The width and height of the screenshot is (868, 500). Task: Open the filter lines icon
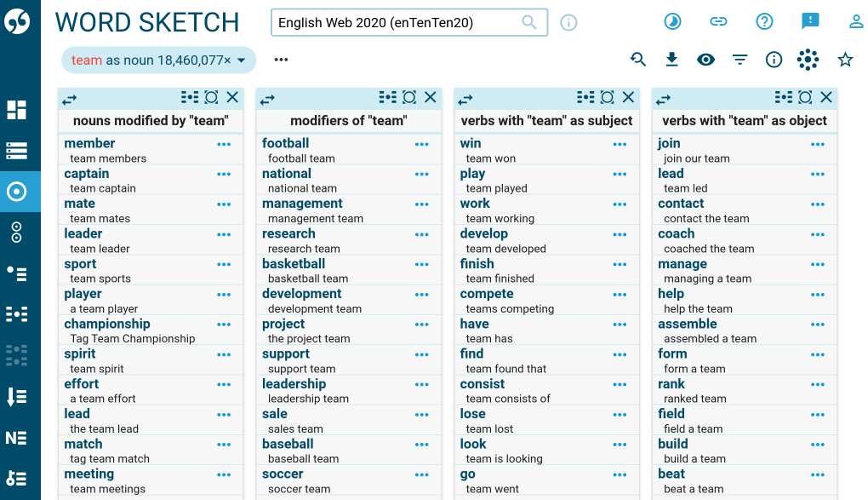coord(740,60)
